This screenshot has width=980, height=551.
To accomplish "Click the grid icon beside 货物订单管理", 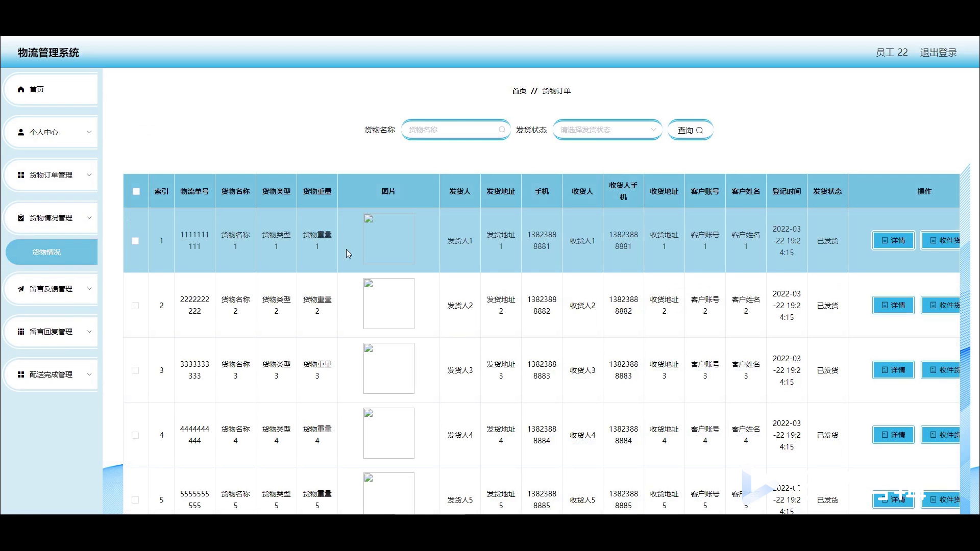I will (x=21, y=175).
